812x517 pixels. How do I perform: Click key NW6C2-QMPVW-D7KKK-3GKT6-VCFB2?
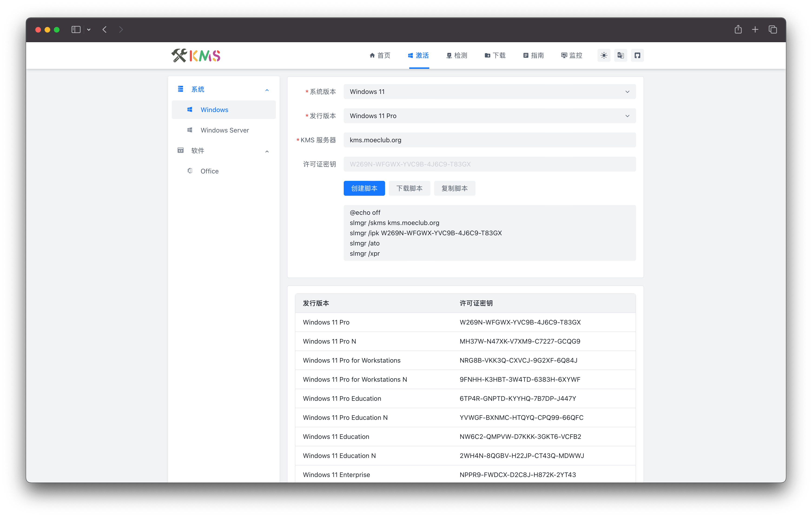(x=520, y=436)
